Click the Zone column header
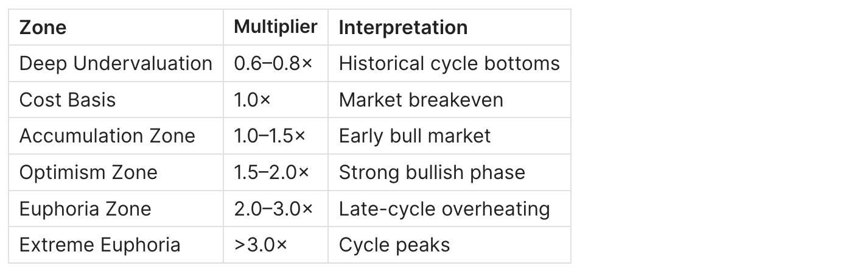Screen dimensions: 868x274 43,27
